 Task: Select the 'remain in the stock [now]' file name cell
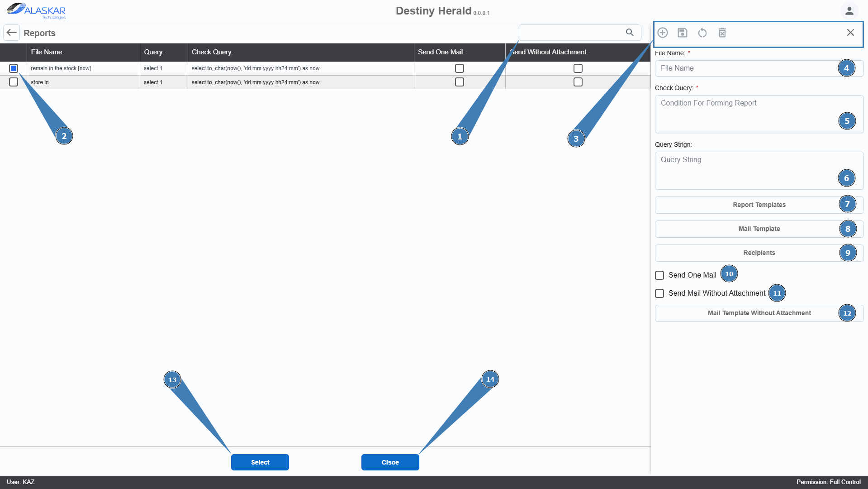(84, 68)
